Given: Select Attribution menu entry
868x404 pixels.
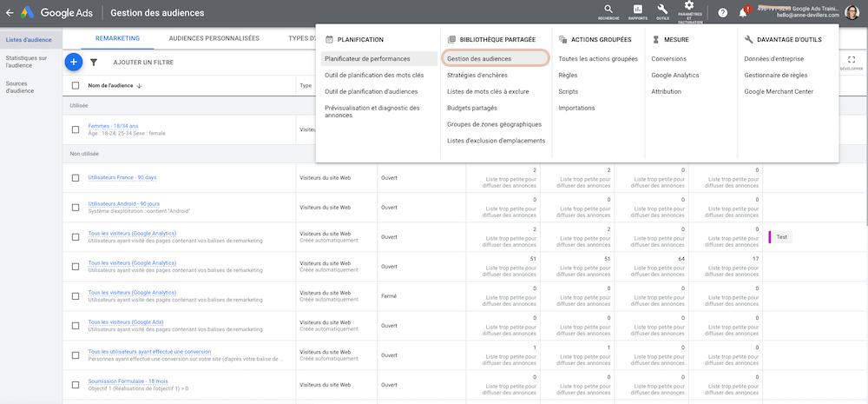Looking at the screenshot, I should [x=666, y=91].
